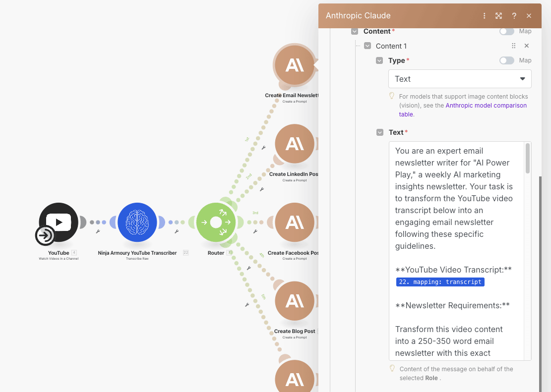Open the Anthropic Claude panel three-dot menu
The height and width of the screenshot is (392, 551).
point(484,16)
